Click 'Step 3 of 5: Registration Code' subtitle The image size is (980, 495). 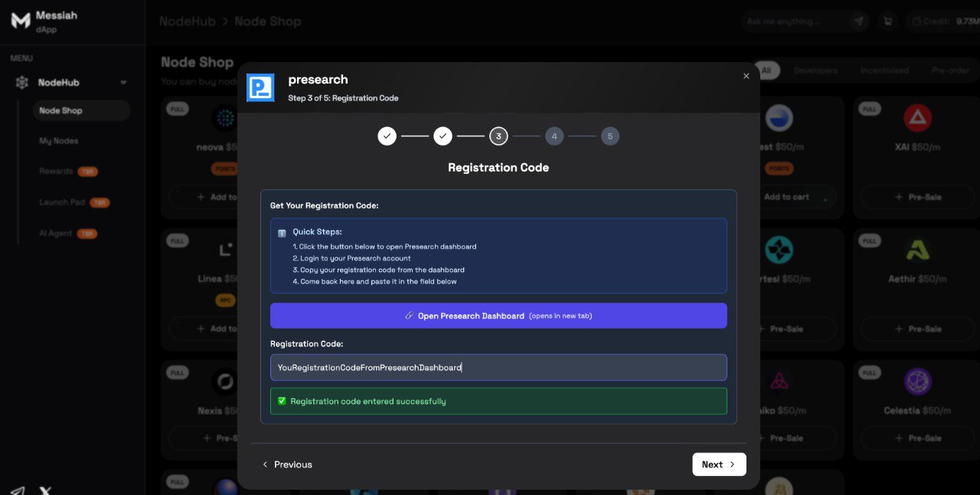pos(343,98)
